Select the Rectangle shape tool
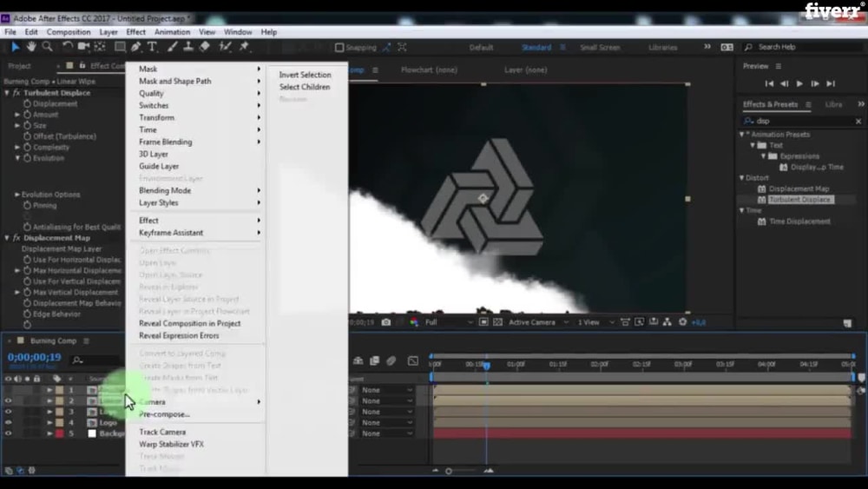 120,47
